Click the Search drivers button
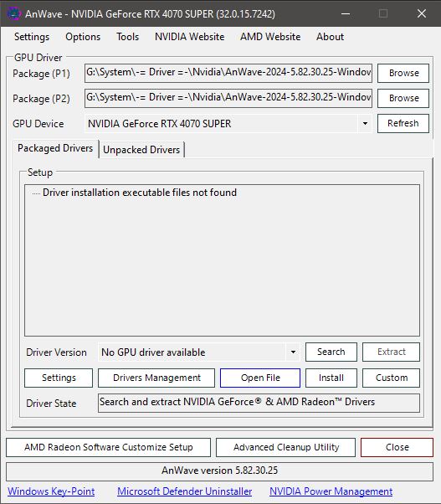Viewport: 441px width, 504px height. click(331, 352)
